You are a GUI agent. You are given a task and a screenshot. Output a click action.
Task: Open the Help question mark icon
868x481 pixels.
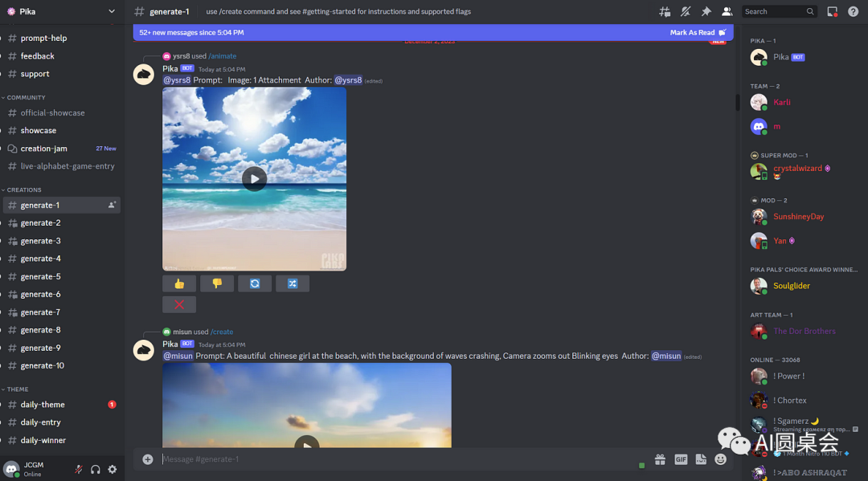click(854, 12)
